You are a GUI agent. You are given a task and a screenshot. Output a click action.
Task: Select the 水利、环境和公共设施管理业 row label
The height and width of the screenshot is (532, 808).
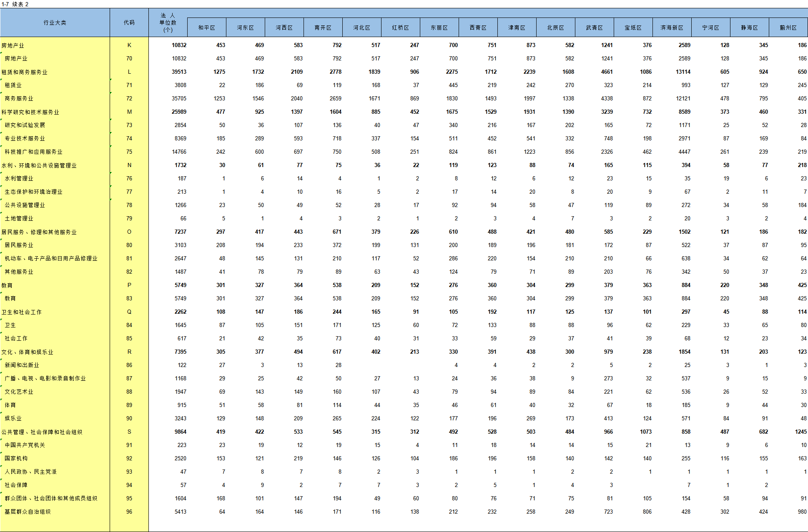pos(39,165)
